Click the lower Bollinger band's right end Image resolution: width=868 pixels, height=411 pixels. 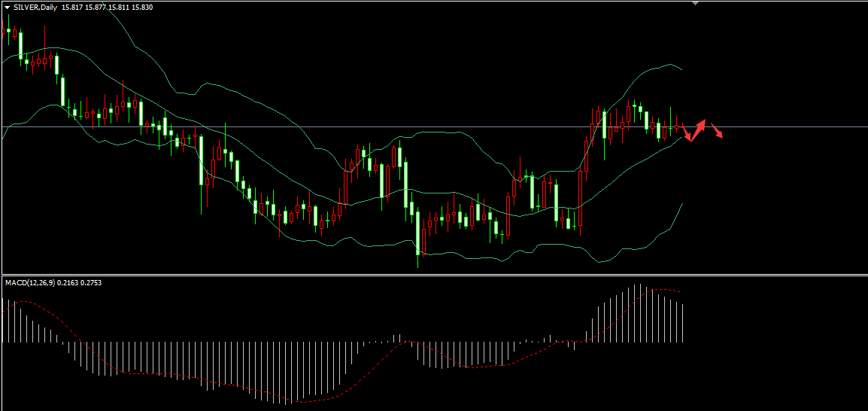681,204
